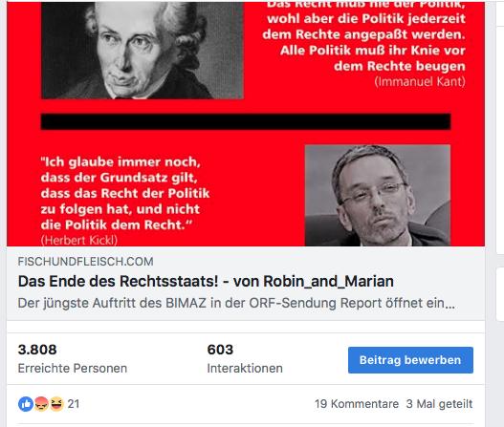Click the Kant quote text on the image
This screenshot has width=504, height=427.
pos(363,37)
